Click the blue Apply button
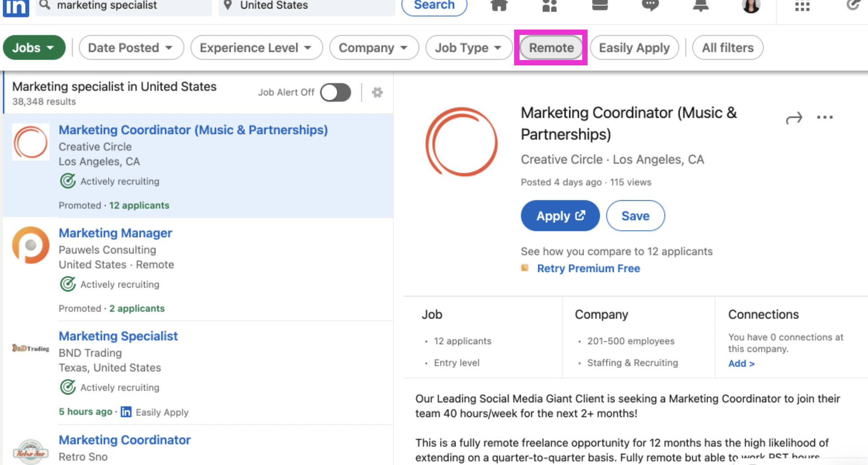The width and height of the screenshot is (868, 465). 560,216
